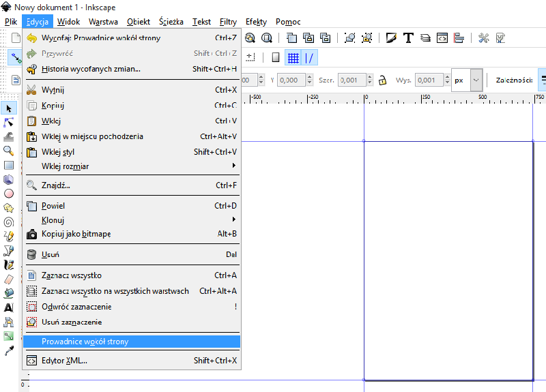Expand the Wklej rozmiar submenu
This screenshot has height=392, width=546.
click(132, 166)
